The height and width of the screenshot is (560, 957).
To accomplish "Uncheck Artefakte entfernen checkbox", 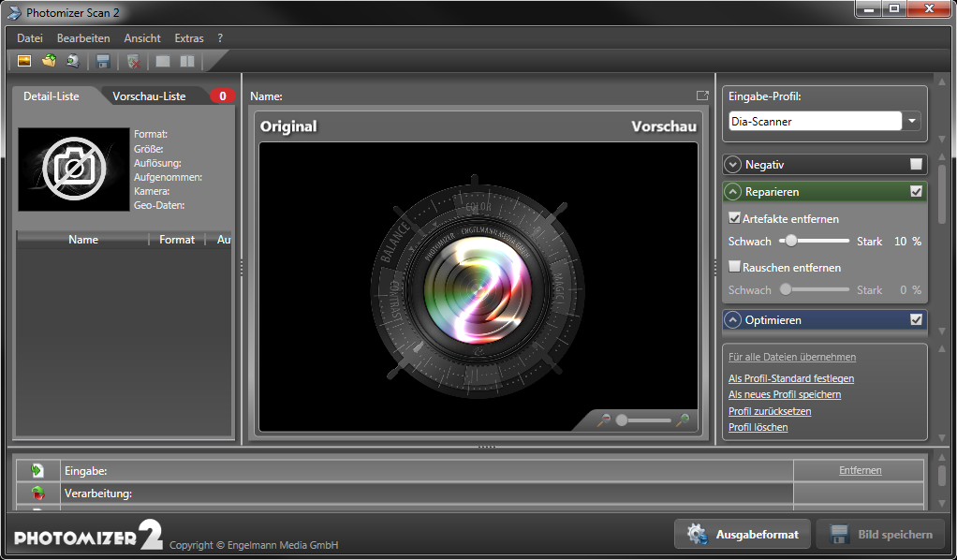I will pyautogui.click(x=735, y=218).
